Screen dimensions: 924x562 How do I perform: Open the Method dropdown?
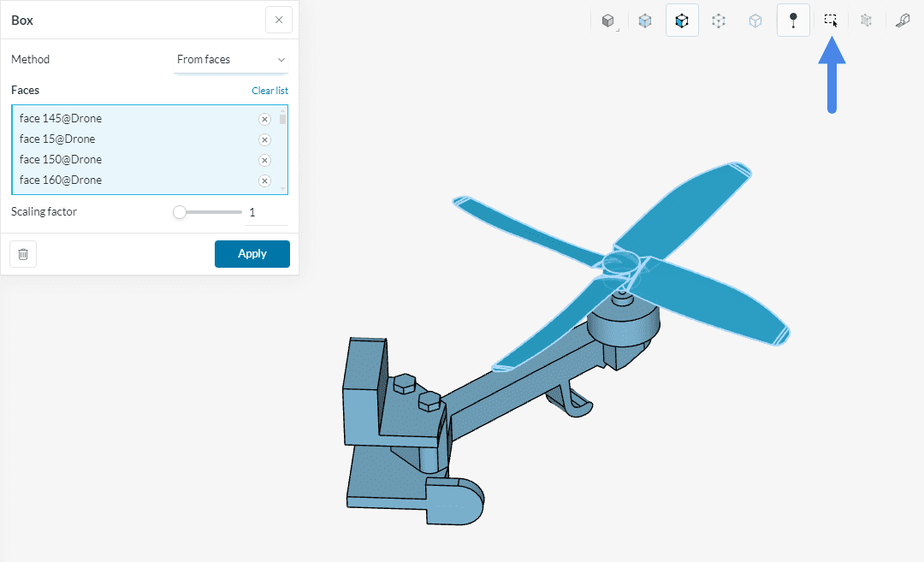point(231,60)
